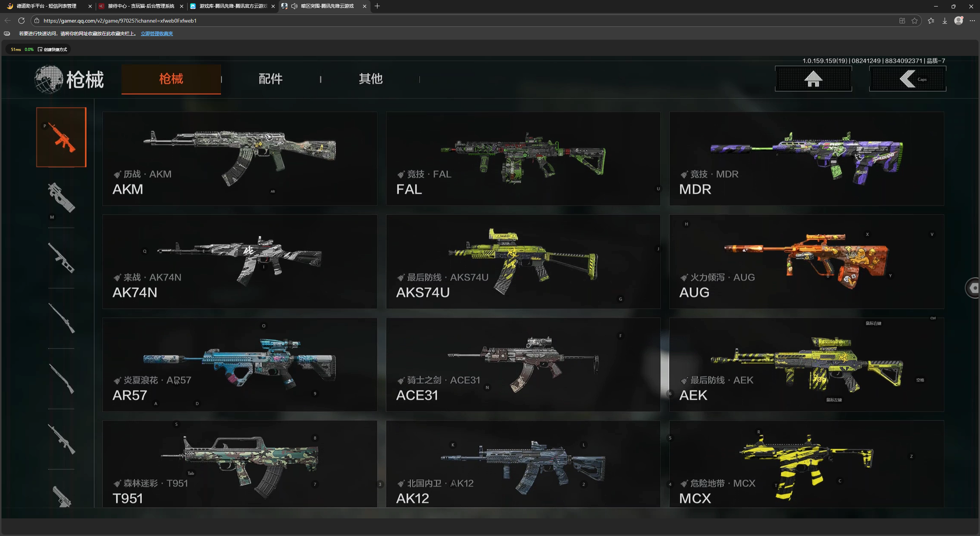The image size is (980, 536).
Task: Mute the 暗区突围 tab audio icon
Action: [x=294, y=6]
